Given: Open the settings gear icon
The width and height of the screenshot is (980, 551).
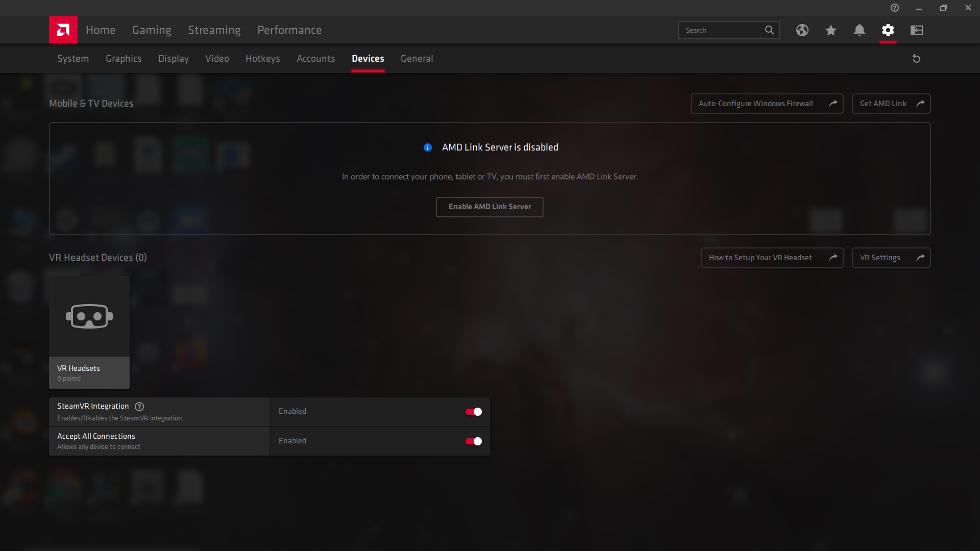Looking at the screenshot, I should (x=888, y=30).
